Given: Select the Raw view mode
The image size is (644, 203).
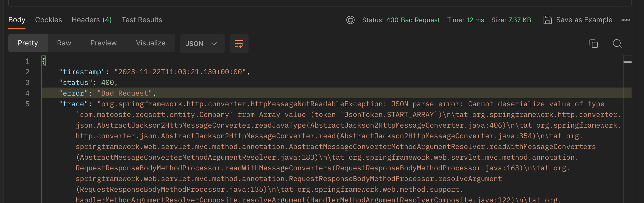Looking at the screenshot, I should click(64, 43).
